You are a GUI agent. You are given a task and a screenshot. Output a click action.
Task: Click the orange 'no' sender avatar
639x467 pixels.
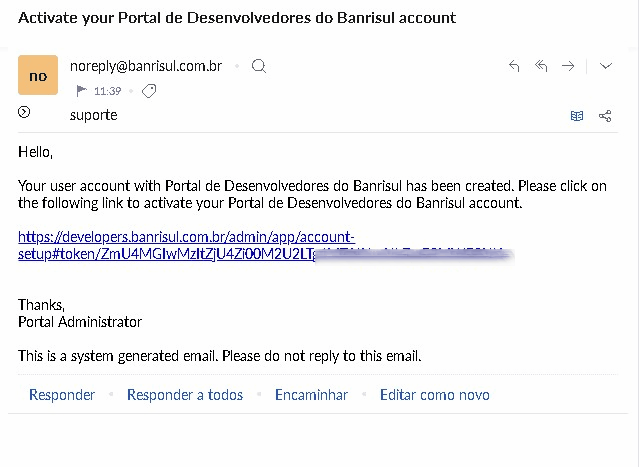pos(38,75)
